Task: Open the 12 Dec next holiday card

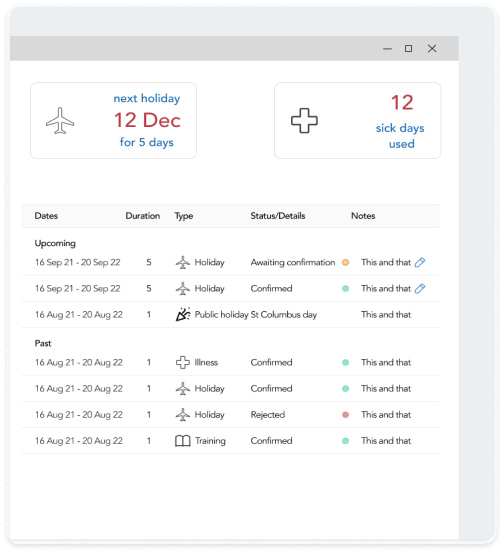Action: (114, 121)
